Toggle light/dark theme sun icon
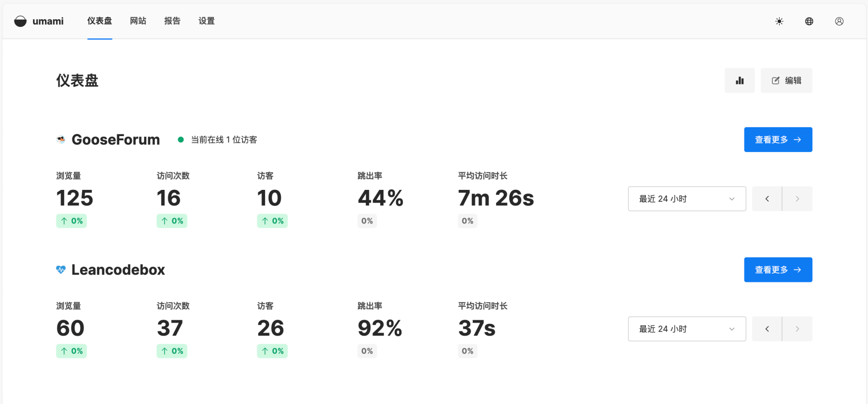The width and height of the screenshot is (868, 404). tap(779, 21)
